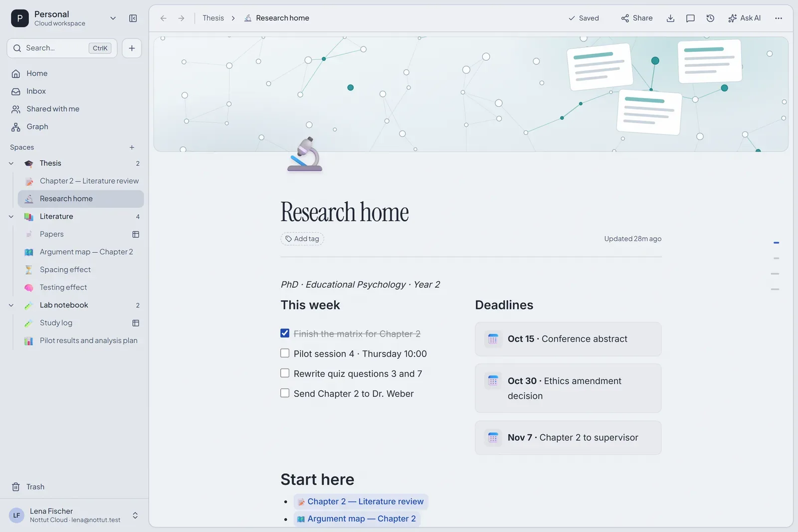798x532 pixels.
Task: Open Argument map — Chapter 2 in sidebar
Action: tap(81, 252)
